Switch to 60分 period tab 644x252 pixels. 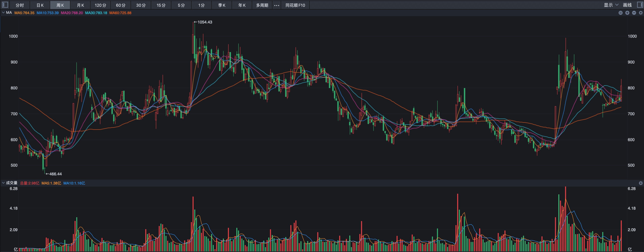[x=121, y=5]
